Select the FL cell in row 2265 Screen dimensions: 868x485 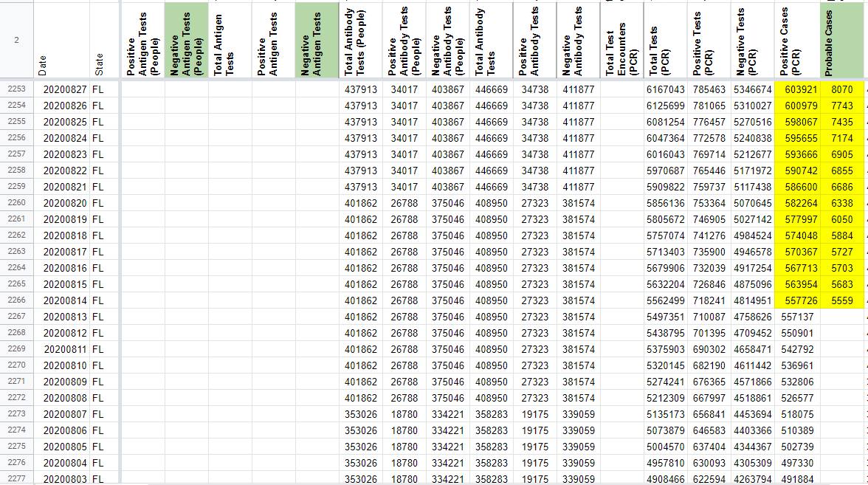[x=104, y=284]
